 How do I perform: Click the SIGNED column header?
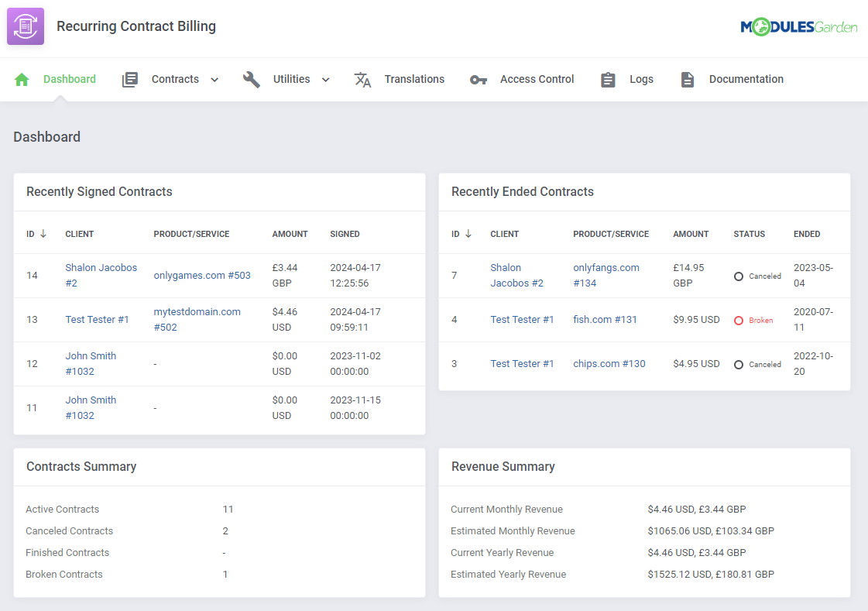coord(345,234)
